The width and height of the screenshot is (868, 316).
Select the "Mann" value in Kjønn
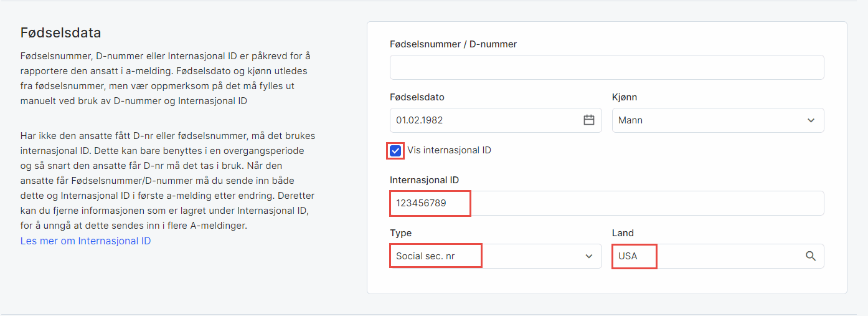pyautogui.click(x=630, y=120)
